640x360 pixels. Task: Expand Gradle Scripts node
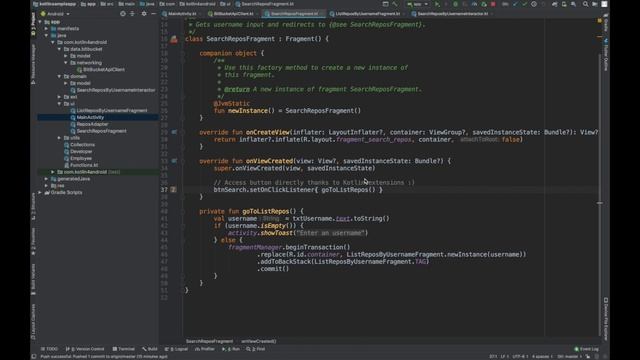pos(40,192)
